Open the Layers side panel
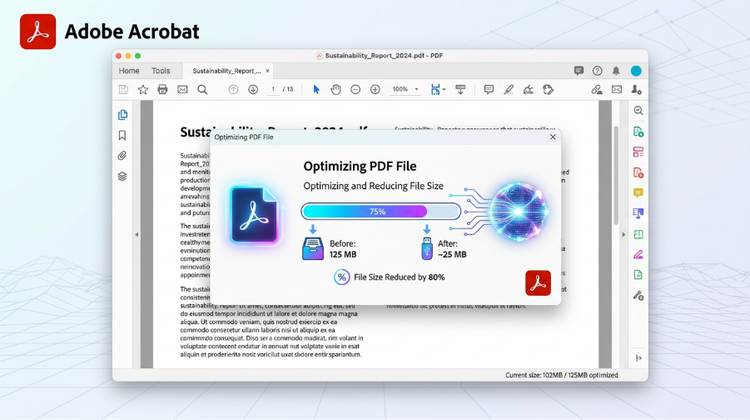 pos(122,177)
